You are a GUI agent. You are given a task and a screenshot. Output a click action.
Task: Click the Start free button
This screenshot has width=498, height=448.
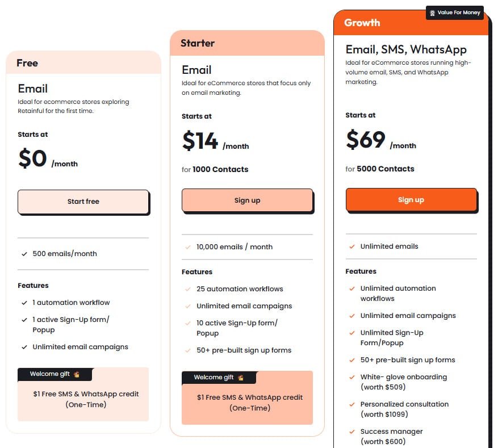[x=83, y=202]
